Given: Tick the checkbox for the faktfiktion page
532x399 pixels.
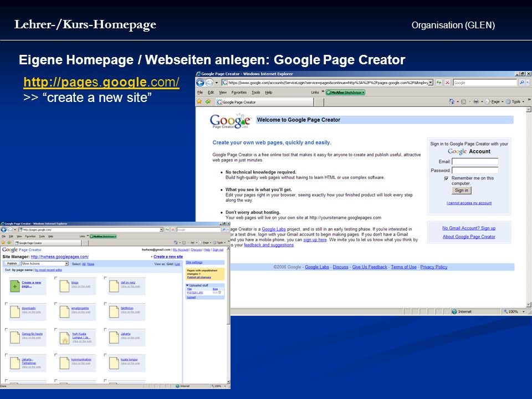Looking at the screenshot, I should point(105,304).
